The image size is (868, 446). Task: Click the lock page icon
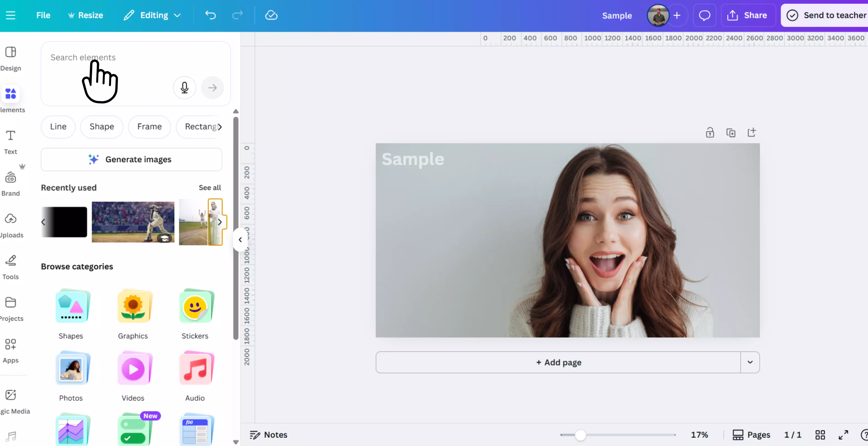coord(710,132)
